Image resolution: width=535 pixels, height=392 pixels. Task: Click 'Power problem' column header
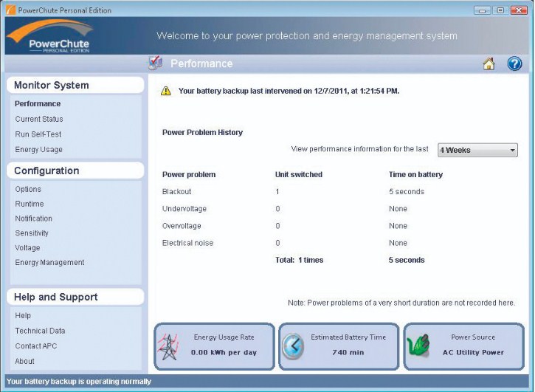(x=189, y=174)
